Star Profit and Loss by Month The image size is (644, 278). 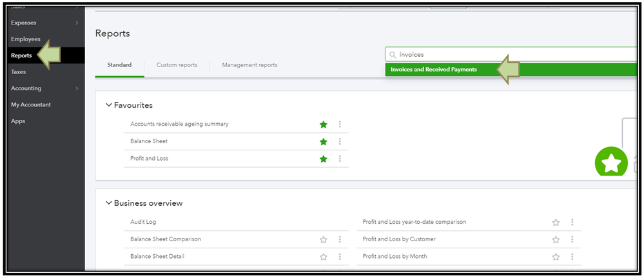click(x=556, y=257)
